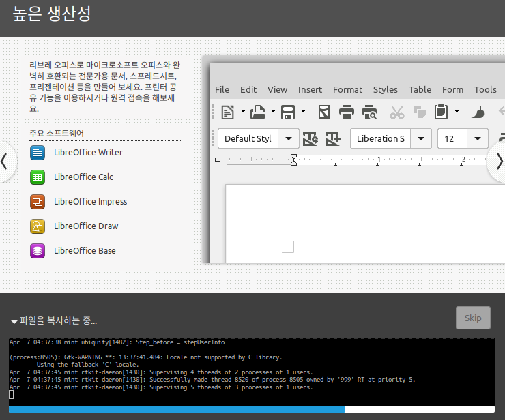Image resolution: width=505 pixels, height=420 pixels.
Task: Open the font size dropdown arrow
Action: coord(478,138)
